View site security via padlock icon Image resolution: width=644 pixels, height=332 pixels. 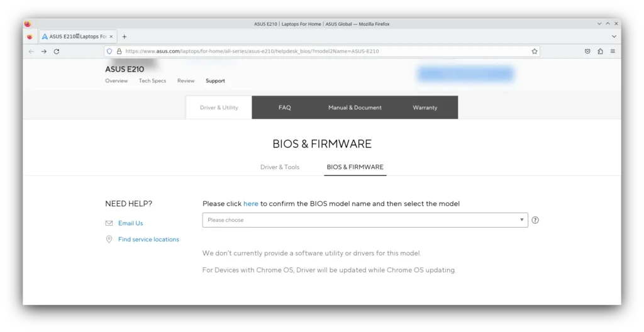coord(119,52)
